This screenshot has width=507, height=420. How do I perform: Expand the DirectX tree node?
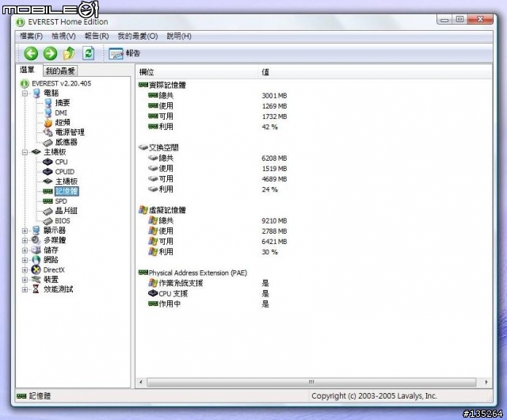point(25,270)
